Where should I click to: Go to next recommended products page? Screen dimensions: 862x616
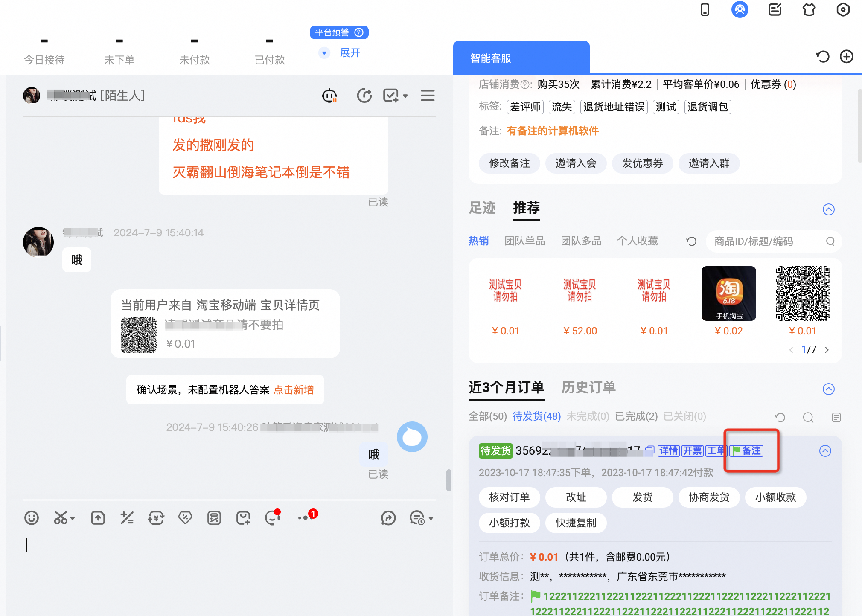[x=827, y=350]
